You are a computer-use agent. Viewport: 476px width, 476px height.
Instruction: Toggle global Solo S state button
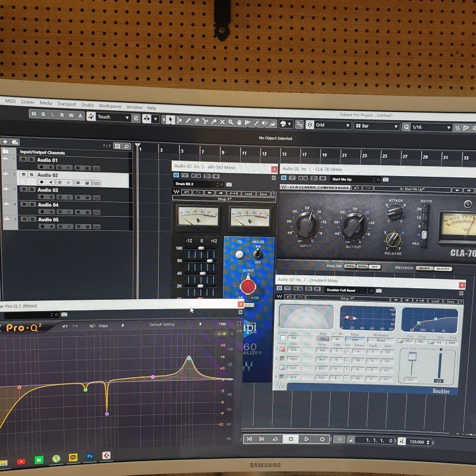pyautogui.click(x=43, y=114)
